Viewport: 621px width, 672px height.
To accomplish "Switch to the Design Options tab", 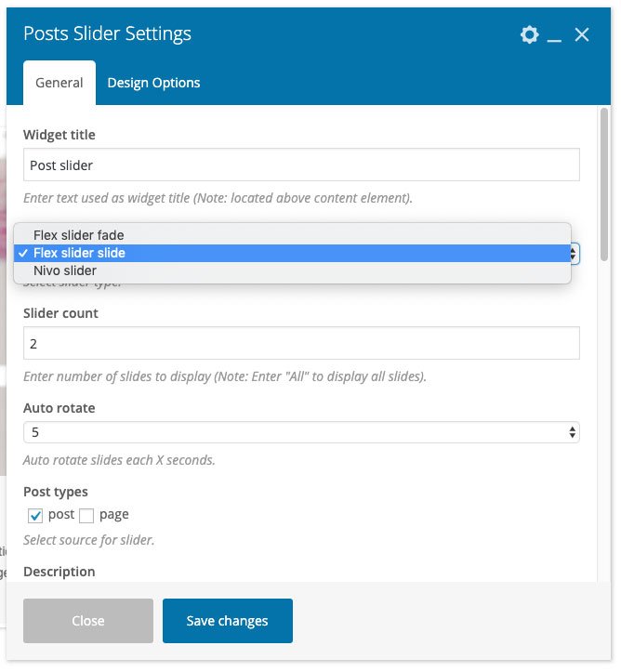I will [x=153, y=83].
